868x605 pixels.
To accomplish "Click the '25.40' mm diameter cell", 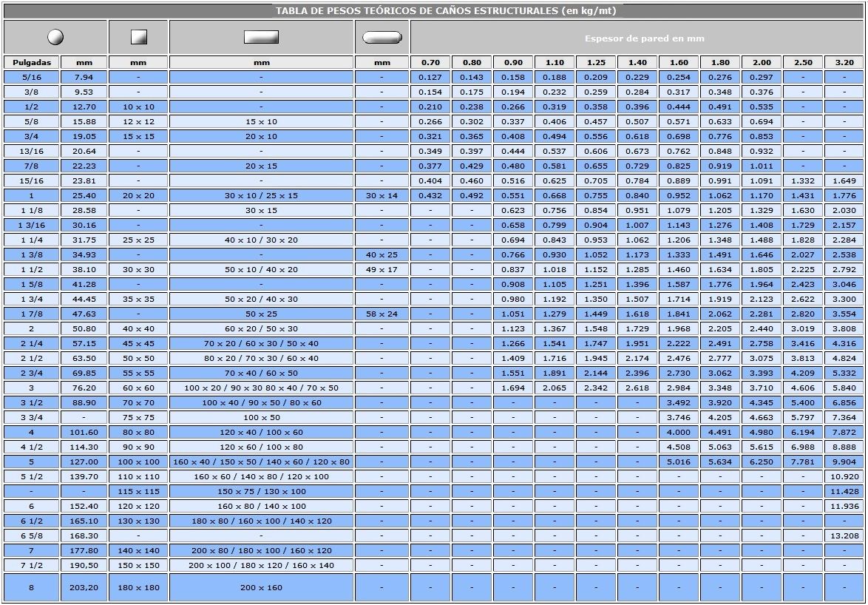I will point(84,195).
